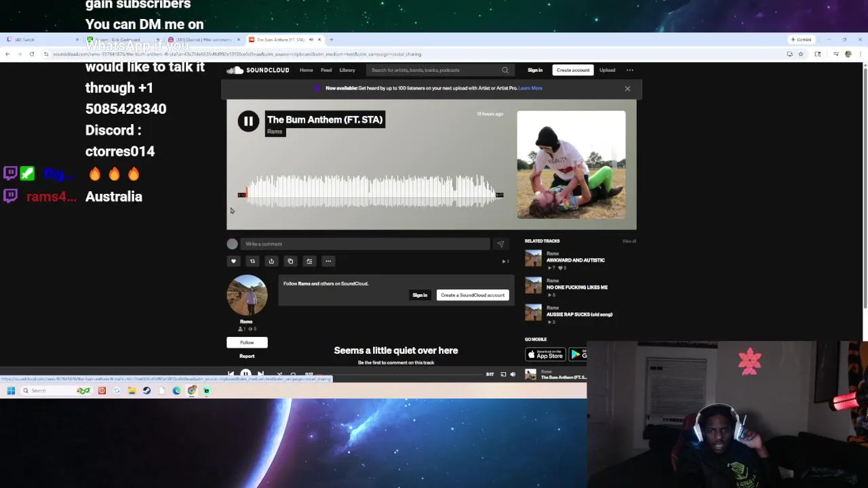Click the AUSSIE RAP SUCKS track thumbnail
This screenshot has height=488, width=868.
(x=534, y=312)
